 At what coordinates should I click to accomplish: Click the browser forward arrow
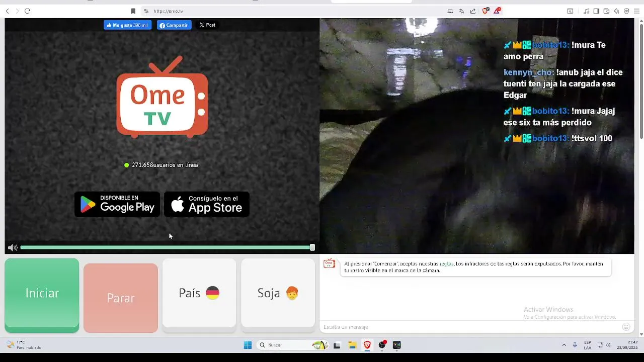click(x=17, y=11)
